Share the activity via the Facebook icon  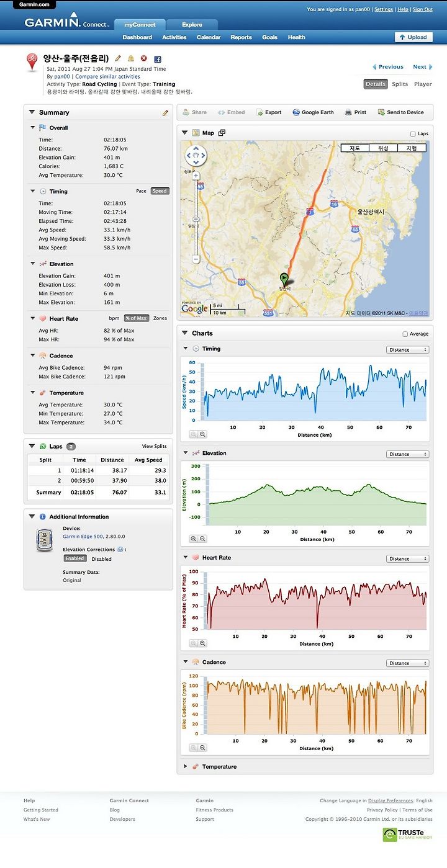tap(158, 59)
